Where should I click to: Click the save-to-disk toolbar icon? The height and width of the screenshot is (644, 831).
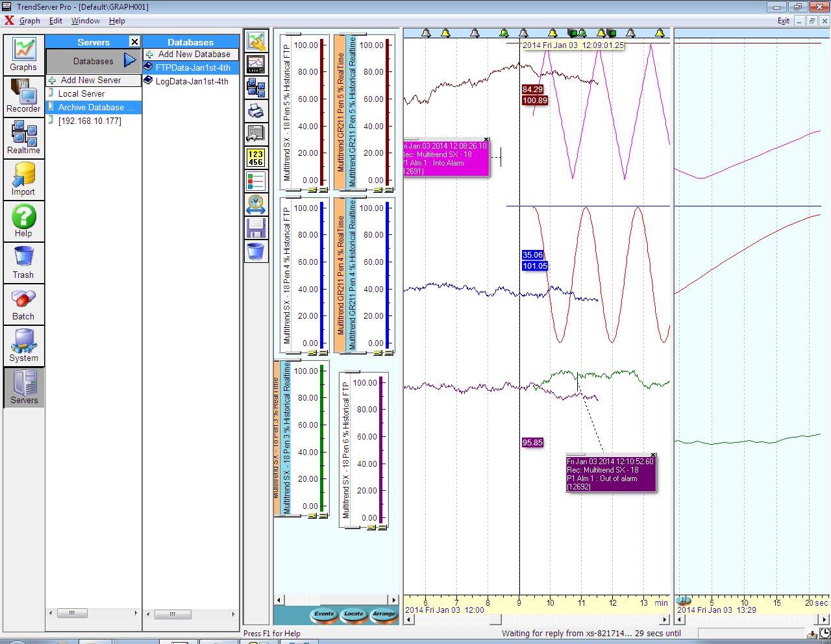tap(256, 227)
